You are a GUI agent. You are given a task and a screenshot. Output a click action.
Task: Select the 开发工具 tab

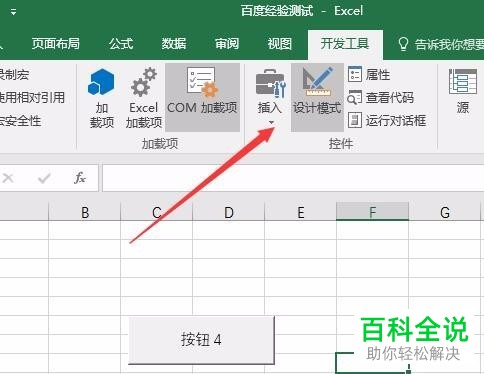pyautogui.click(x=345, y=44)
